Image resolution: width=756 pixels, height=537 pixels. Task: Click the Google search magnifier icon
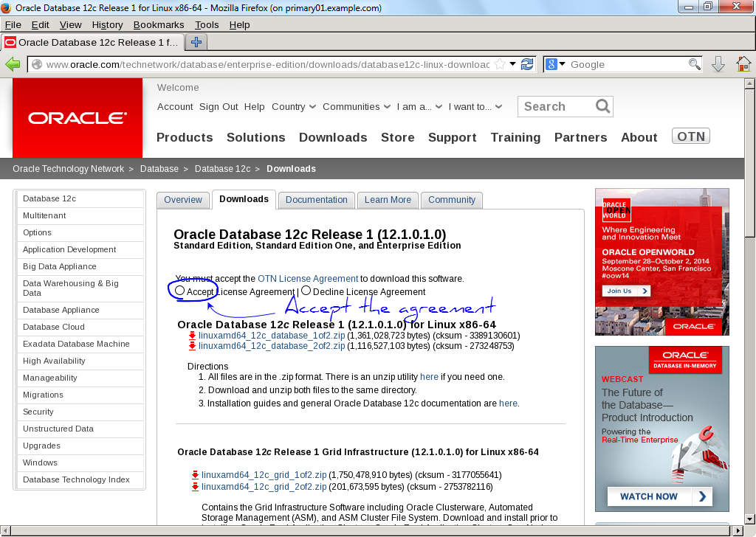pyautogui.click(x=694, y=64)
